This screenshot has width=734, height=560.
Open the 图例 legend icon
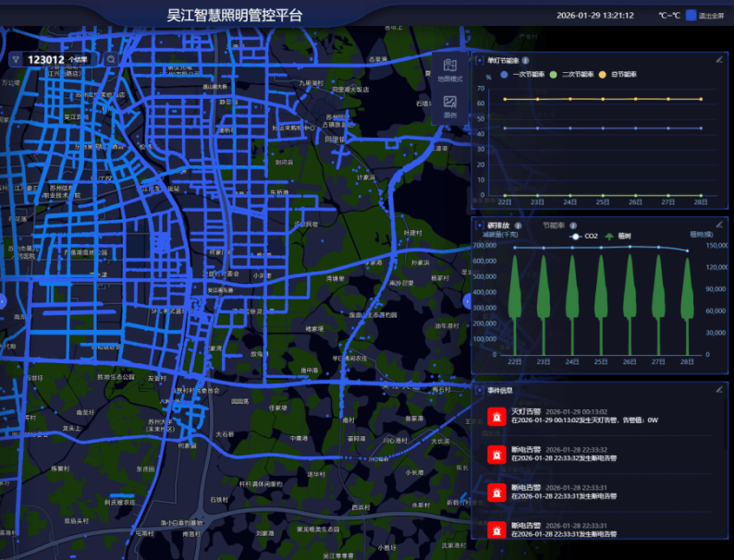[449, 105]
